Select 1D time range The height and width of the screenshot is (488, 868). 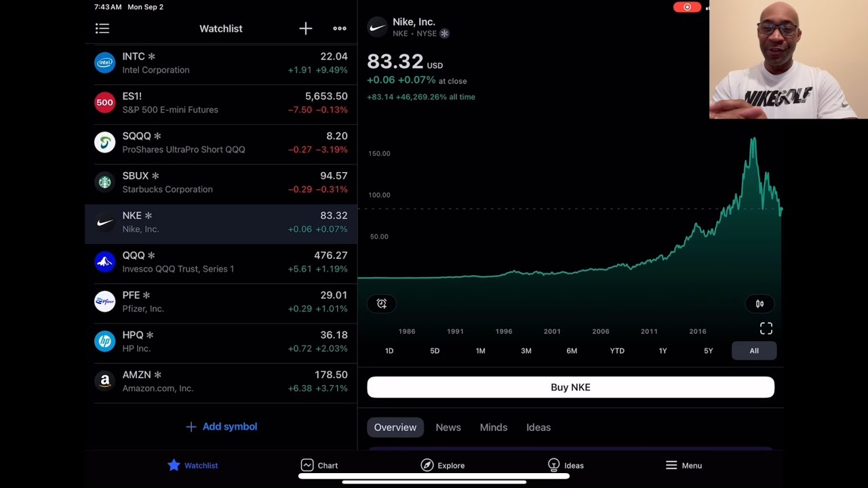click(x=389, y=350)
